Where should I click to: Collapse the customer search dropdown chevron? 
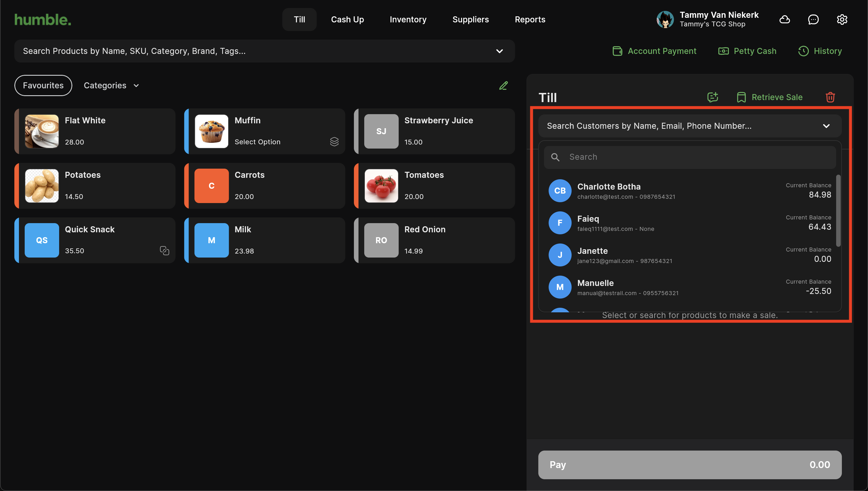pyautogui.click(x=826, y=126)
